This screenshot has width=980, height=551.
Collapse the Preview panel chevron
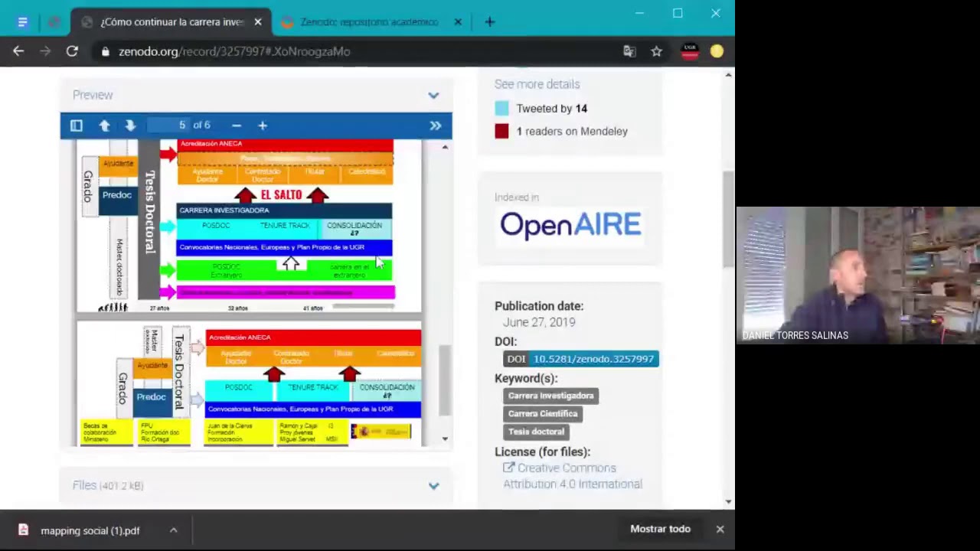coord(433,95)
